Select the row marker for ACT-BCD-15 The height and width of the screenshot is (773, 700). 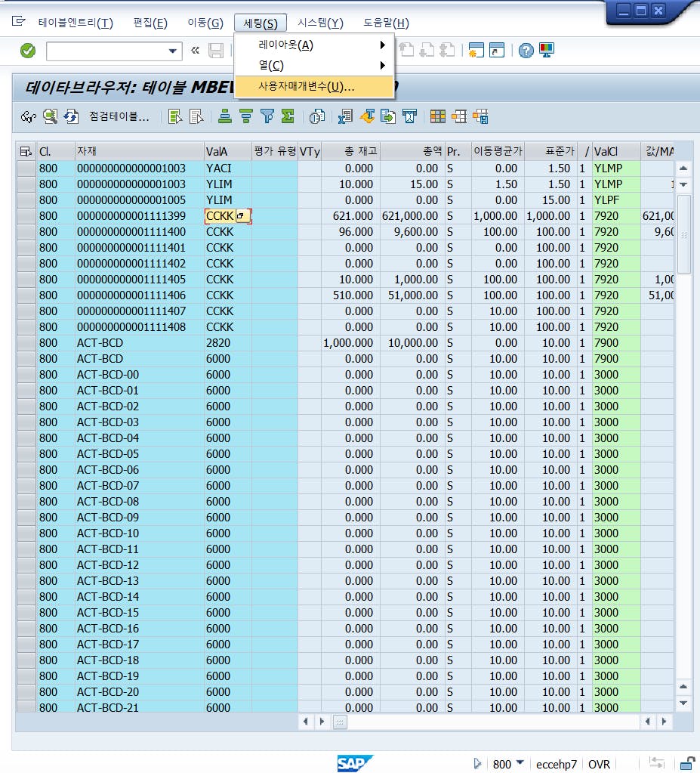point(26,613)
